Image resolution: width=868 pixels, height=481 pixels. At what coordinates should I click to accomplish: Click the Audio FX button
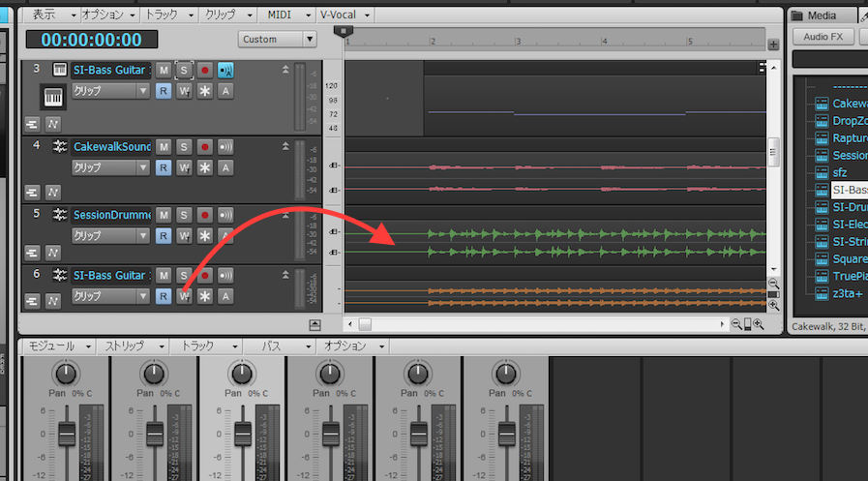tap(823, 37)
